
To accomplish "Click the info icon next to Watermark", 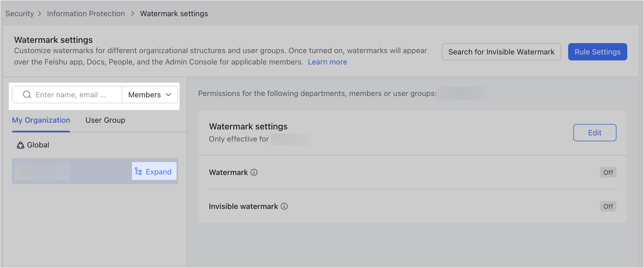I will tap(254, 173).
